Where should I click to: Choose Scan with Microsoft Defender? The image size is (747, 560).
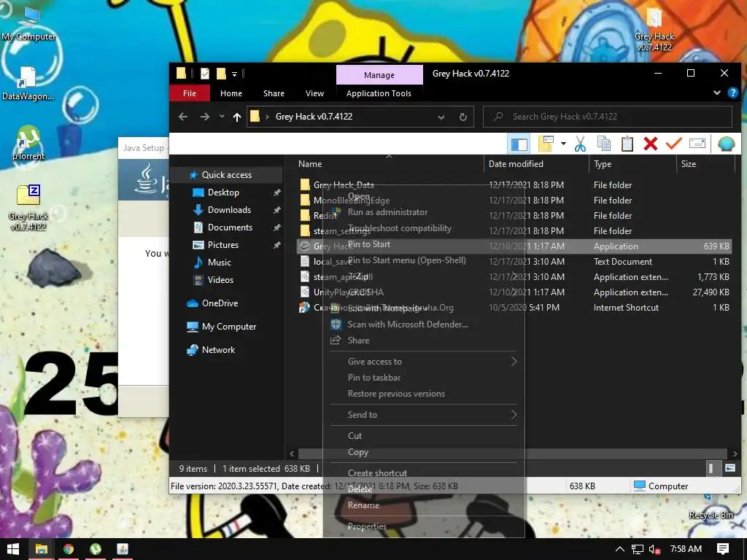(408, 324)
